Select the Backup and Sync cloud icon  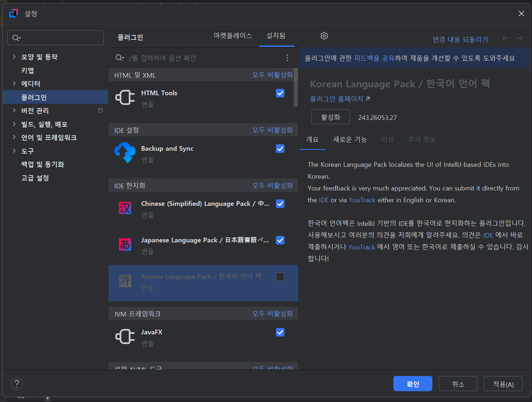point(125,152)
